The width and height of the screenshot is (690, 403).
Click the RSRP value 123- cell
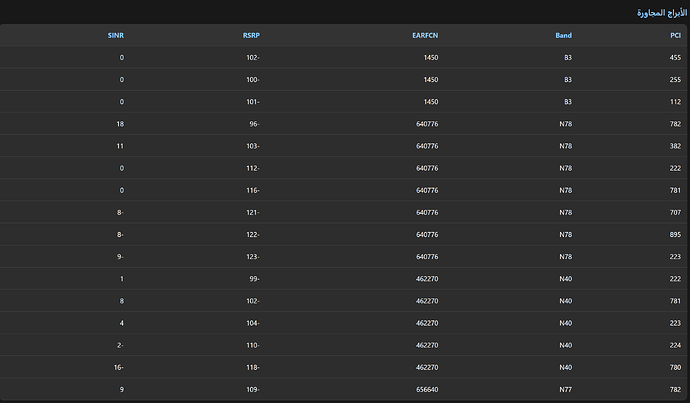252,256
